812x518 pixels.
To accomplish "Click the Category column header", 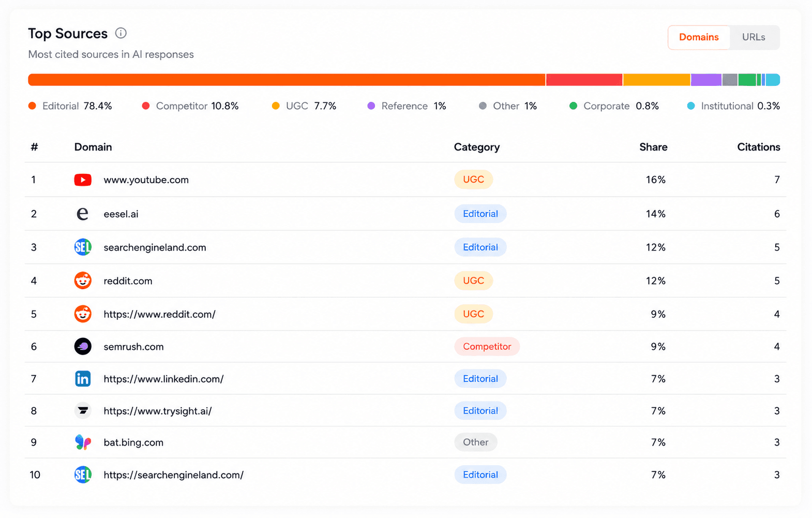I will coord(477,147).
